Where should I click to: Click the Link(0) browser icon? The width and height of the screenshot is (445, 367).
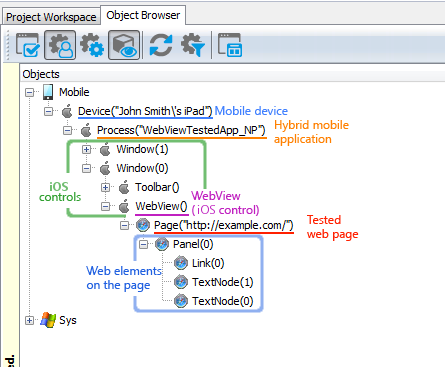[181, 263]
